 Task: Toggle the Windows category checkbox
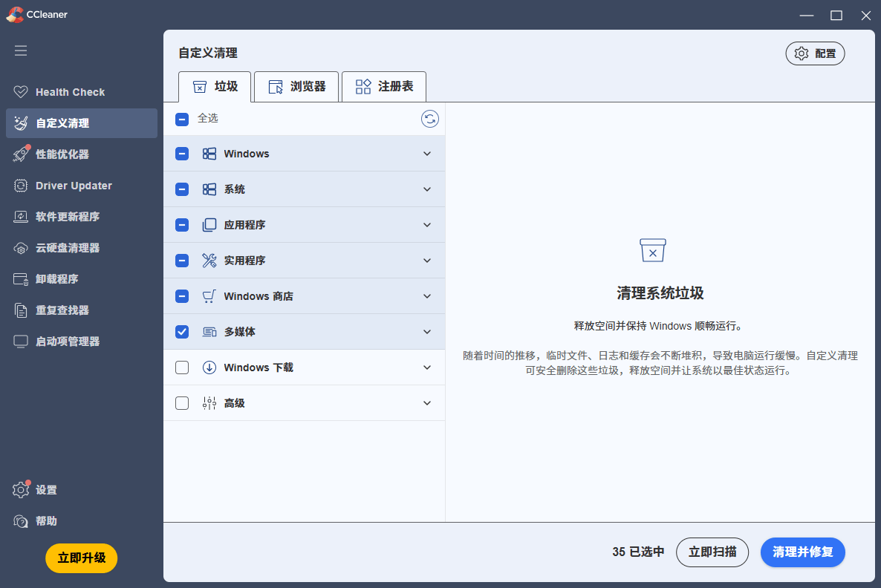(x=182, y=154)
